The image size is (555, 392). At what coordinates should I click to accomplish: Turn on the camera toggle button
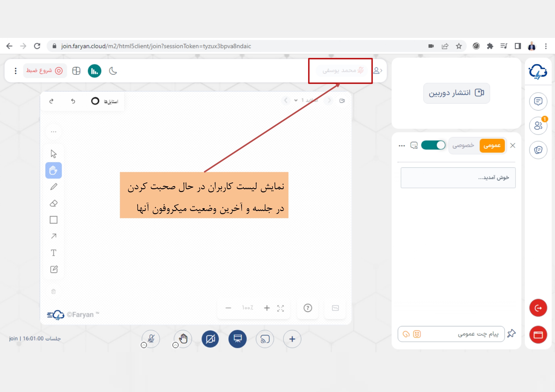210,339
